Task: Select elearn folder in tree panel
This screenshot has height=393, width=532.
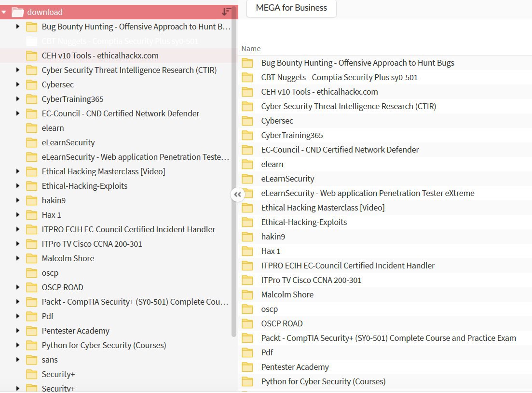Action: (53, 128)
